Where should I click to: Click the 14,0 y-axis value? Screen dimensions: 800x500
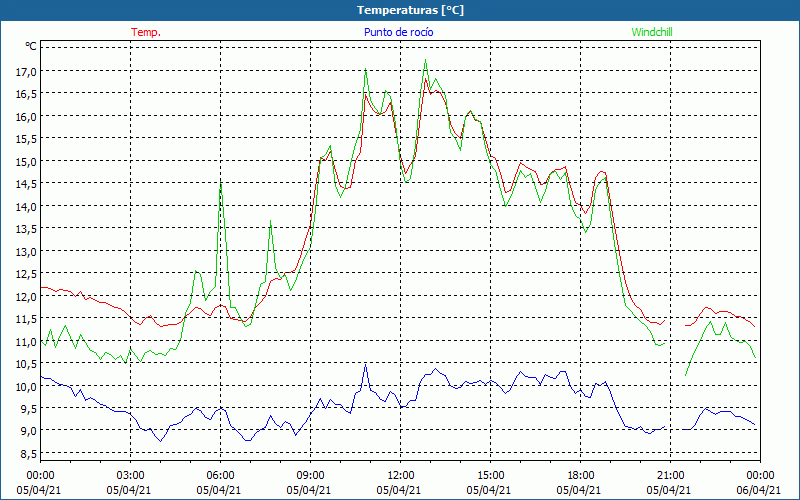pyautogui.click(x=26, y=207)
